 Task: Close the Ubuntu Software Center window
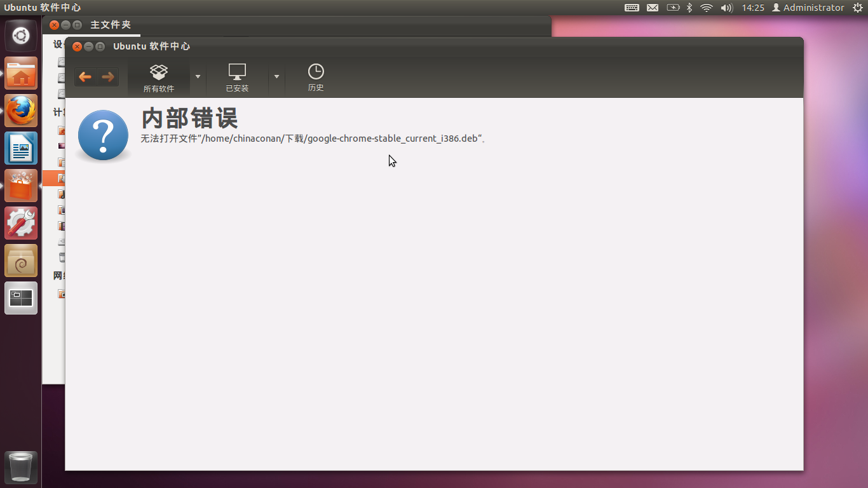[x=78, y=46]
